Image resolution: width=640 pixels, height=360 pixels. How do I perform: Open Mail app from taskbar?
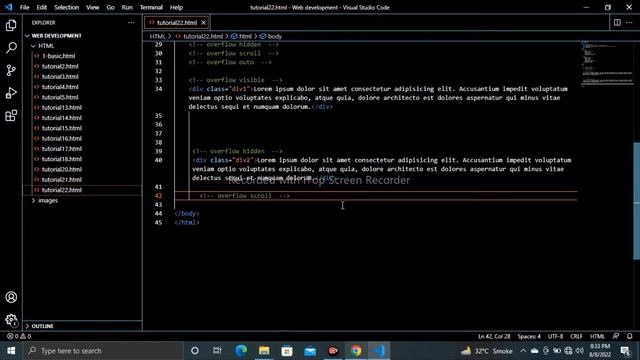310,351
